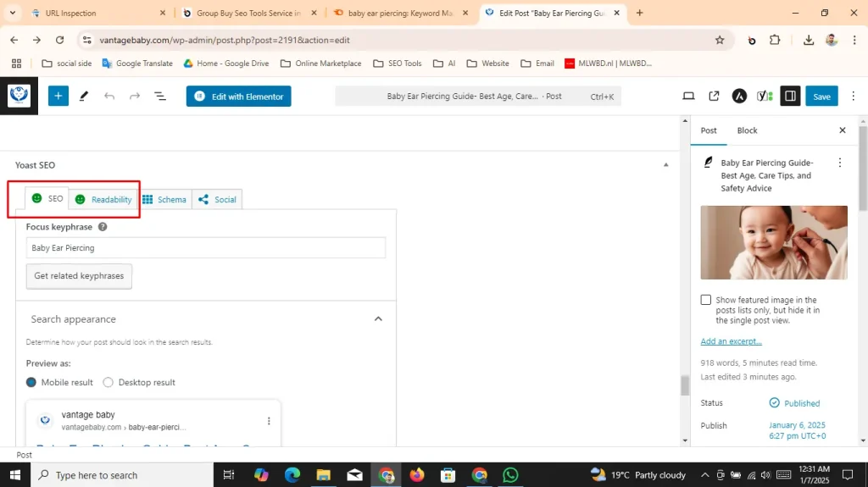Click the Yoast SEO icon in top toolbar

click(764, 97)
